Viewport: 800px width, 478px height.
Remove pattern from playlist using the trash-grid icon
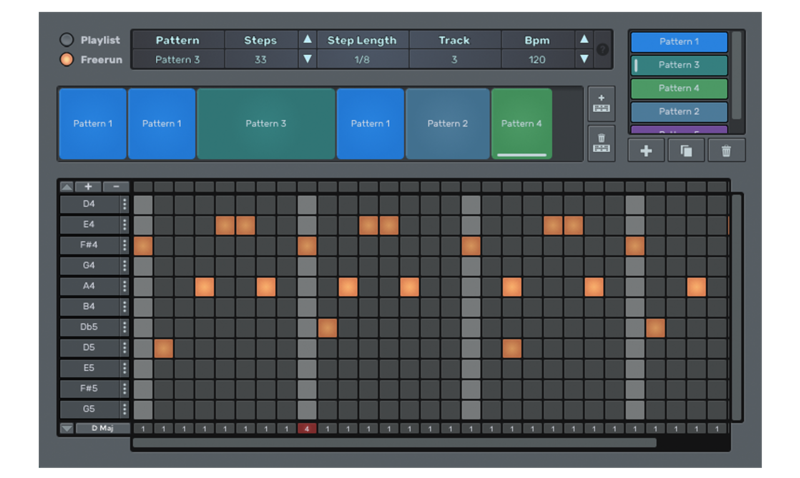click(601, 142)
